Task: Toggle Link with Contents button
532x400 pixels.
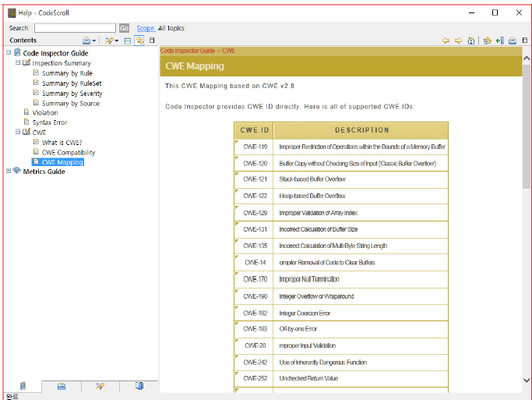Action: click(x=139, y=41)
